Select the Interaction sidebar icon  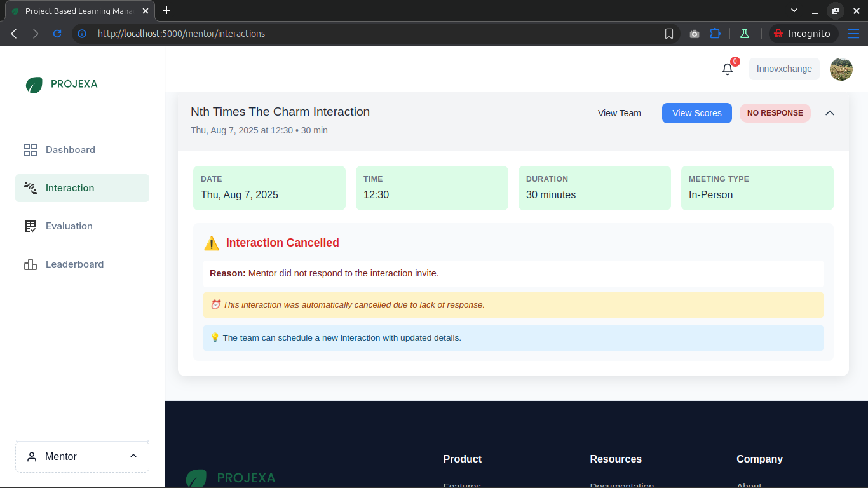30,187
